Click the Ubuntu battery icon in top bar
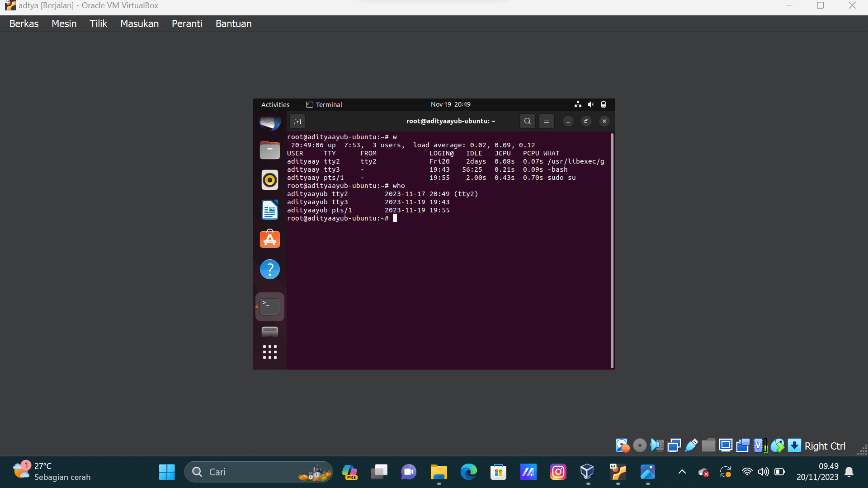Screen dimensions: 868x488 pos(603,104)
